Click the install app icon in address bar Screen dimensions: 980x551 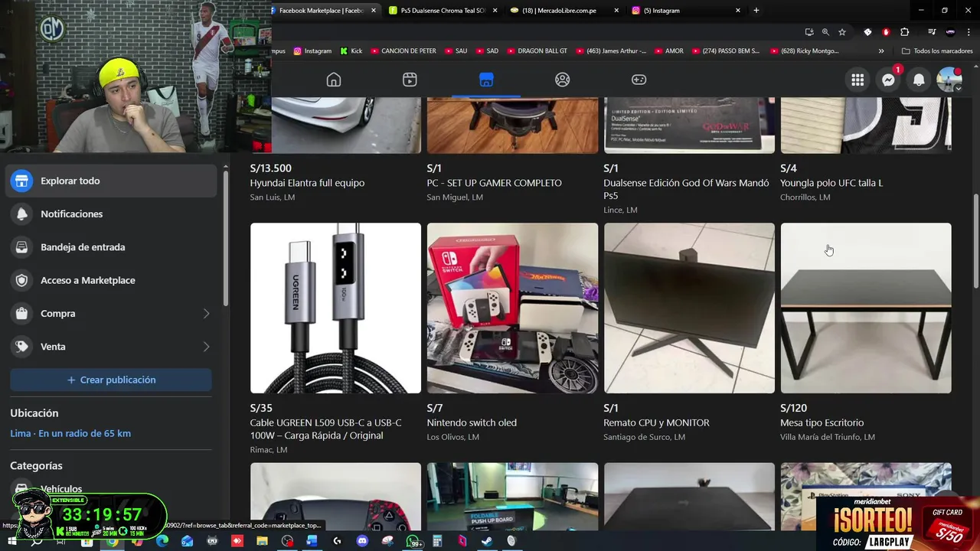coord(809,32)
